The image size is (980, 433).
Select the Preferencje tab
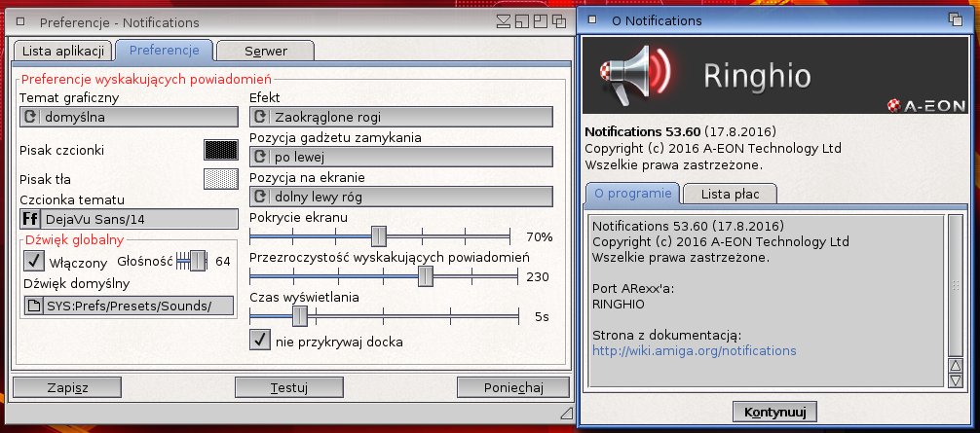(x=165, y=50)
